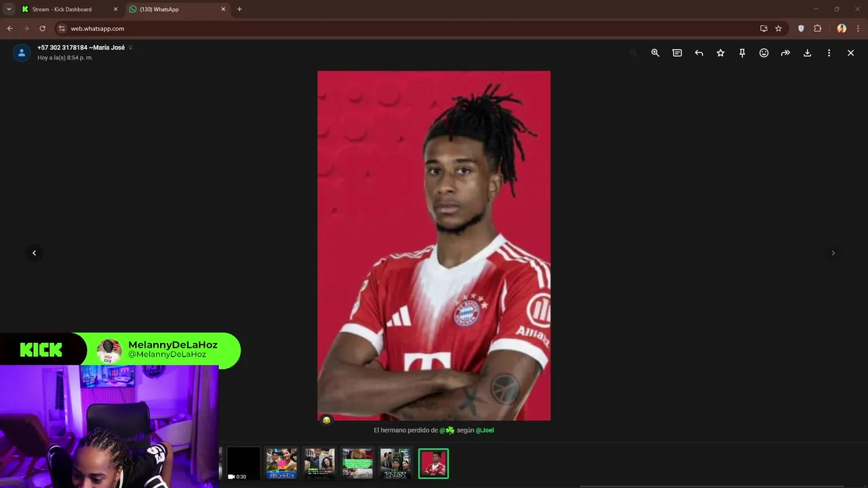Viewport: 868px width, 488px height.
Task: Forward the photo with the forward arrow
Action: pos(785,53)
